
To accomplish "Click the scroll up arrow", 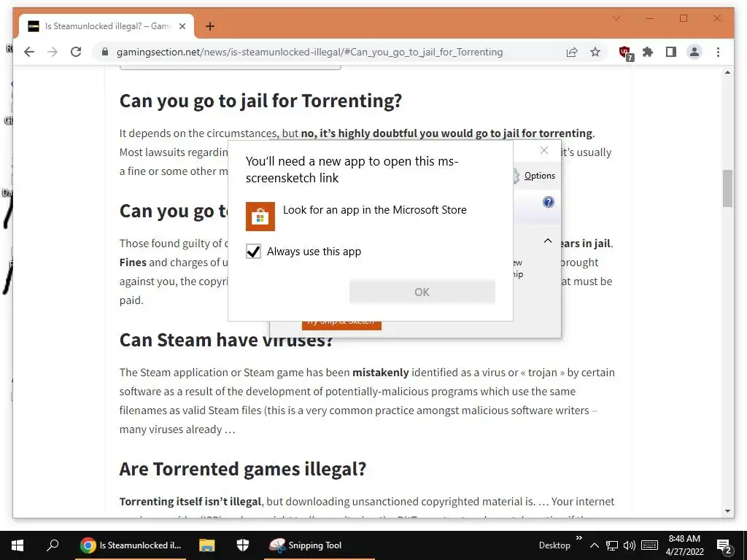I will tap(727, 72).
